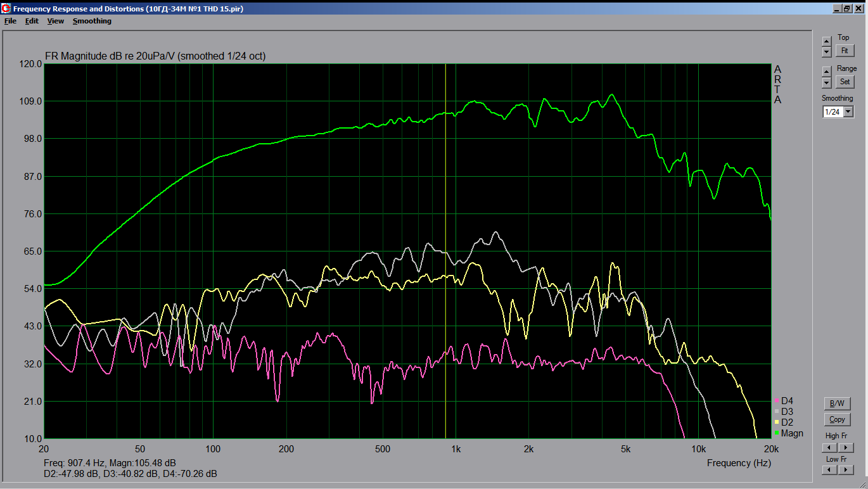Click the pink D4 legend swatch
868x489 pixels.
click(x=777, y=401)
